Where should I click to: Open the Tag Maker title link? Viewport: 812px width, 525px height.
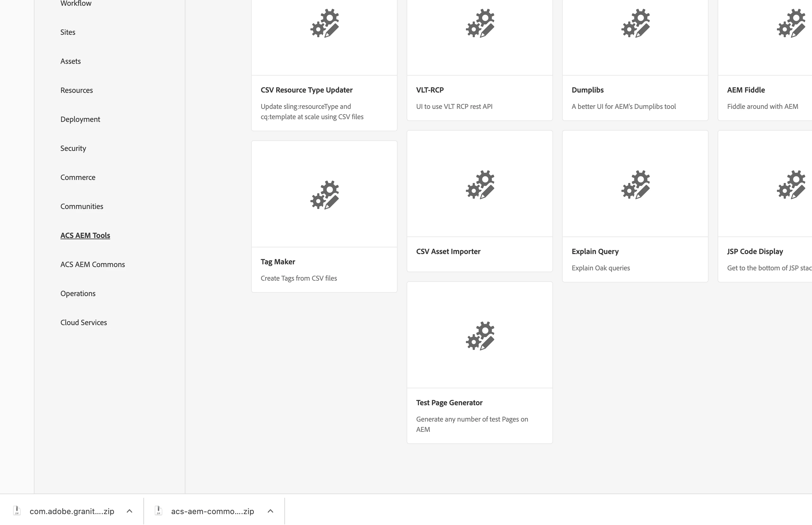click(x=278, y=262)
